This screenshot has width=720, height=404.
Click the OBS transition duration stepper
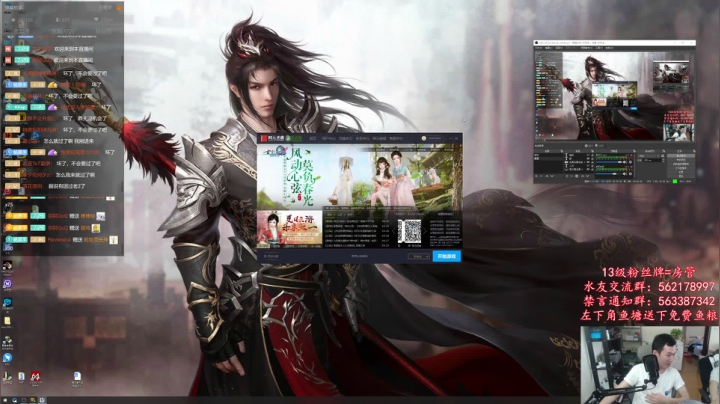(664, 160)
